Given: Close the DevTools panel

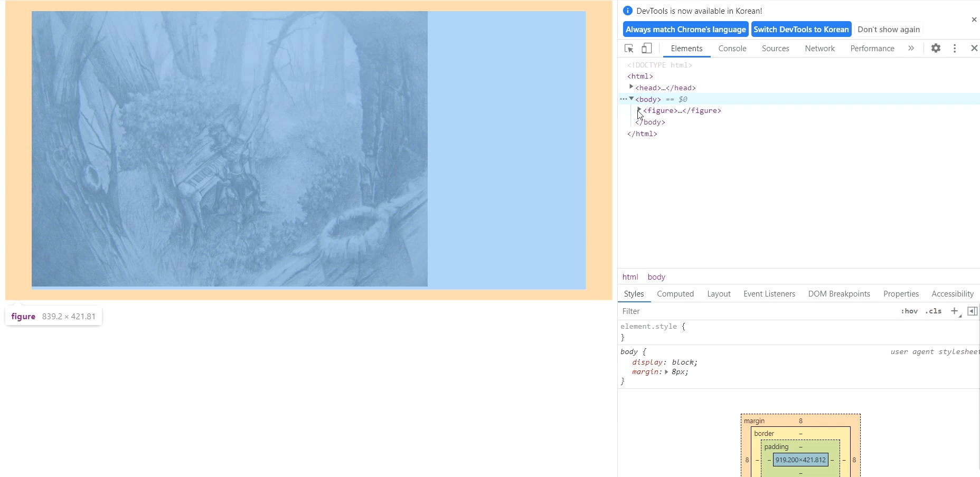Looking at the screenshot, I should (974, 48).
